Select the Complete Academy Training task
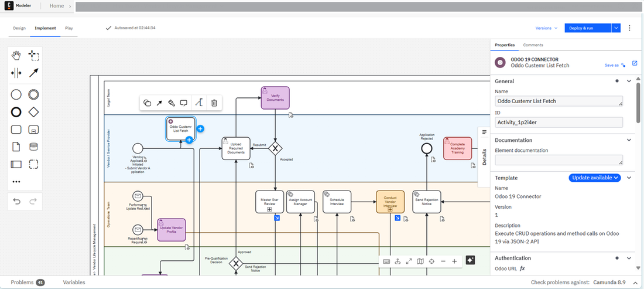This screenshot has width=644, height=289. click(458, 148)
